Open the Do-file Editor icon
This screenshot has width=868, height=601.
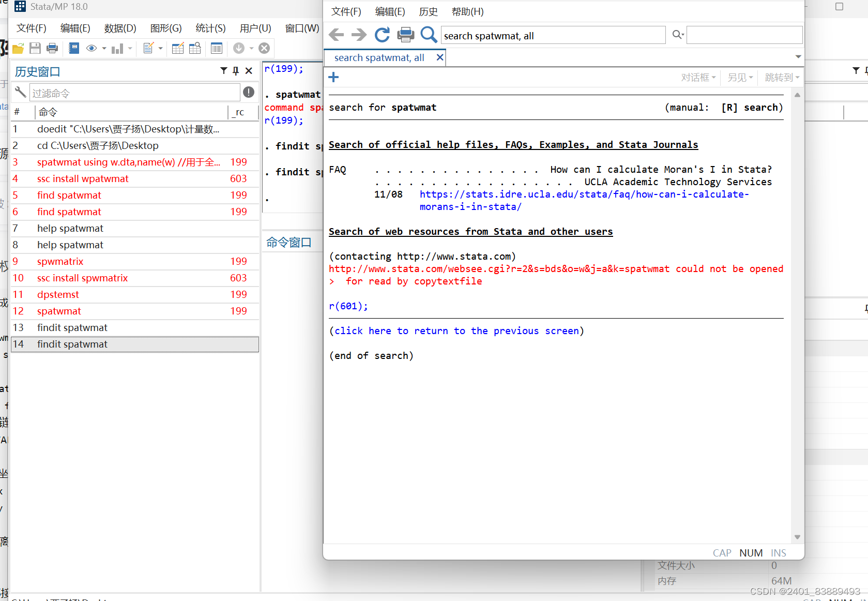tap(148, 49)
